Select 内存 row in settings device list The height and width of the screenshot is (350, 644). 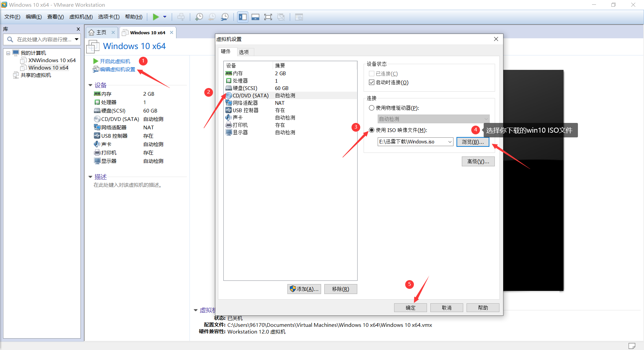click(x=290, y=73)
